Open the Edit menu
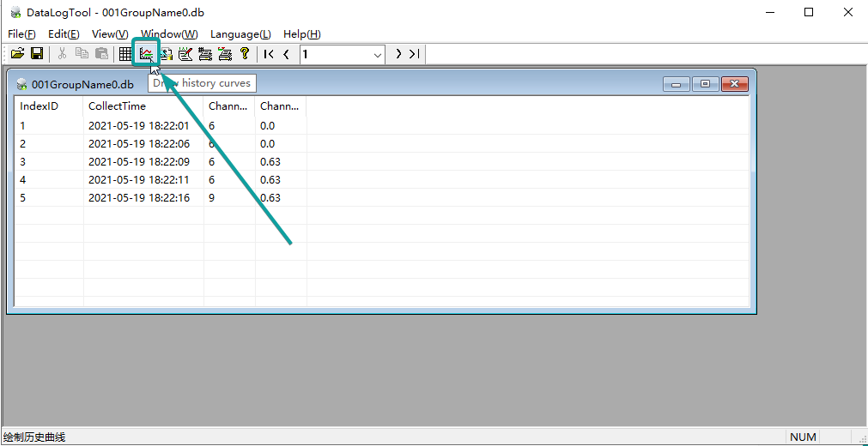Viewport: 868px width, 446px height. click(x=64, y=34)
